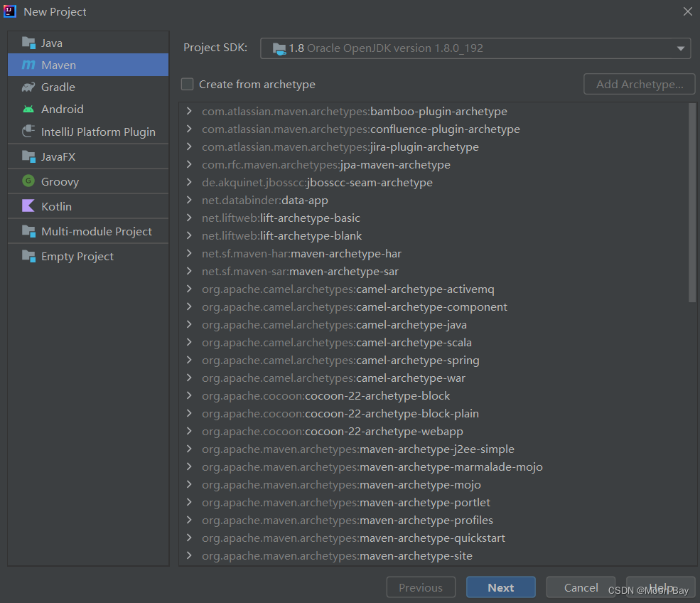The width and height of the screenshot is (700, 603).
Task: Select camel-archetype-java row
Action: 434,325
